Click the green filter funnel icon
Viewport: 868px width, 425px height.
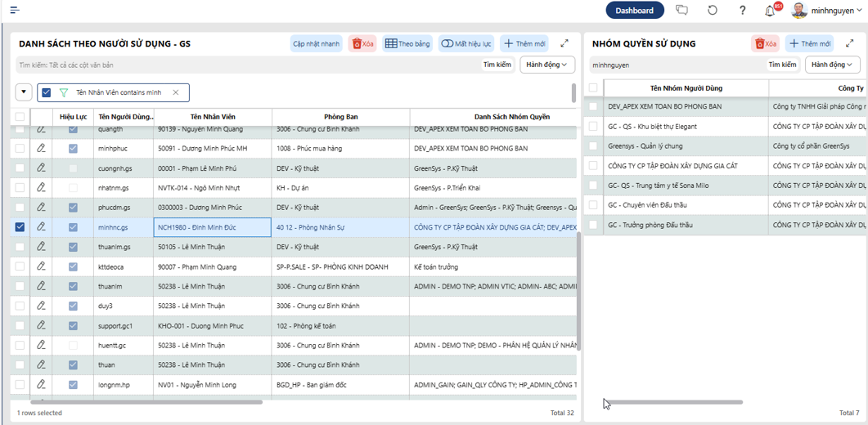tap(63, 92)
